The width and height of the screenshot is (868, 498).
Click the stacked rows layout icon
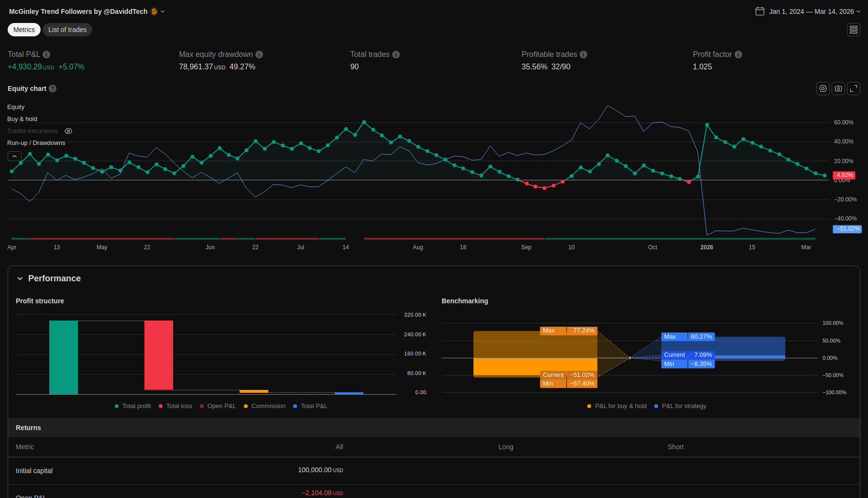click(x=853, y=30)
